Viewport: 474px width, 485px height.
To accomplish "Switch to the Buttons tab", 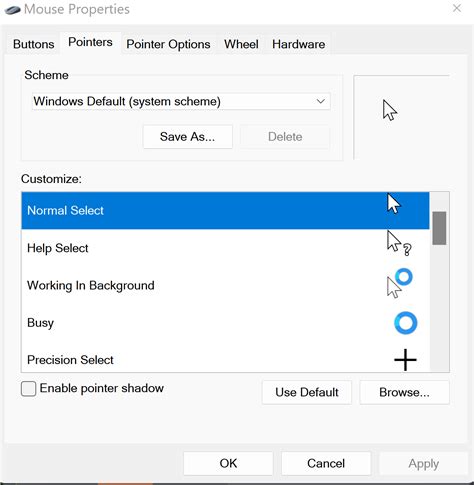I will click(33, 44).
